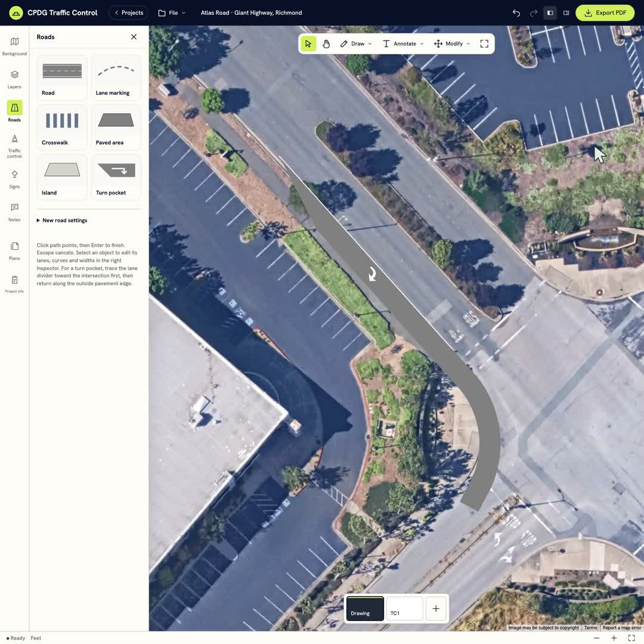Close the Roads panel

(134, 37)
